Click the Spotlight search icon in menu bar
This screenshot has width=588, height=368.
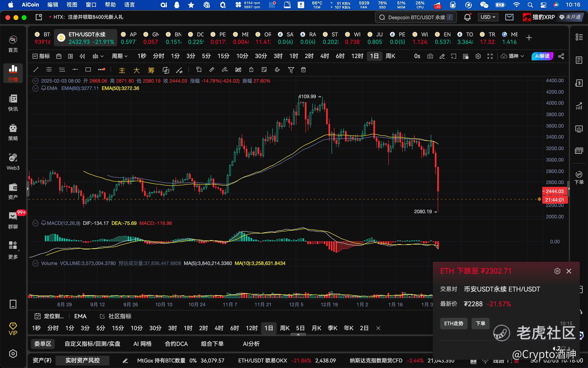[x=530, y=5]
